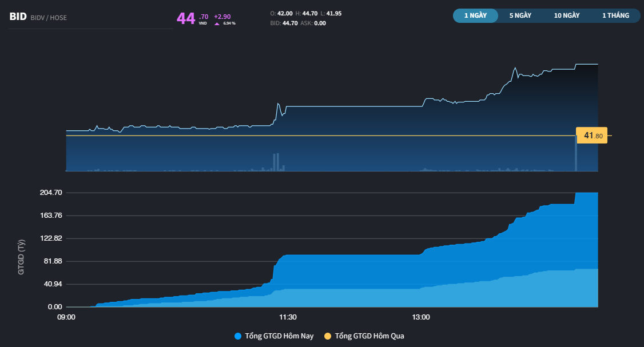Click the yellow 41.80 reference price tag
The width and height of the screenshot is (644, 347).
[592, 135]
